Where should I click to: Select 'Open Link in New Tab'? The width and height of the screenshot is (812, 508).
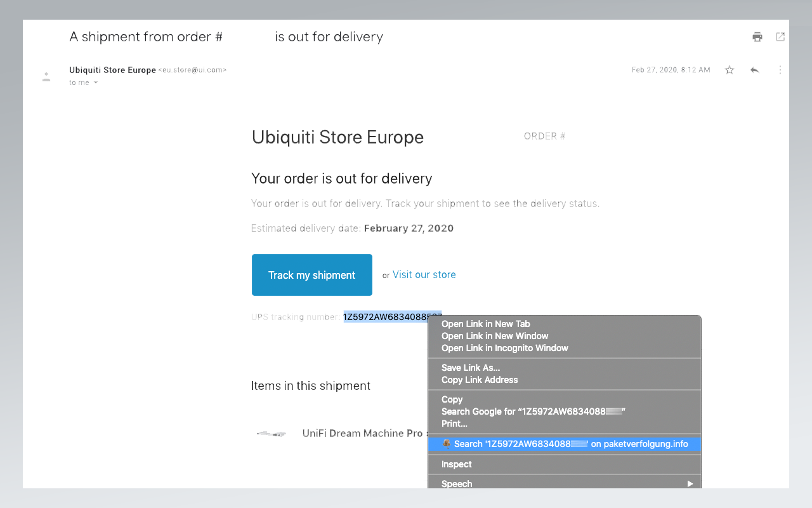485,324
